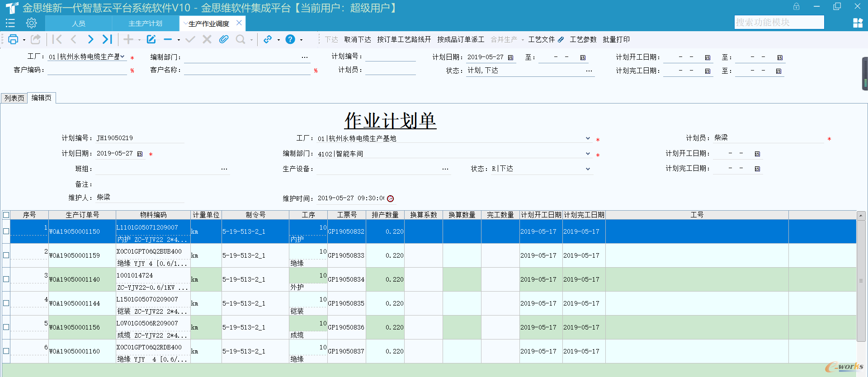The width and height of the screenshot is (868, 377).
Task: Click 取消下达 button
Action: pyautogui.click(x=358, y=40)
